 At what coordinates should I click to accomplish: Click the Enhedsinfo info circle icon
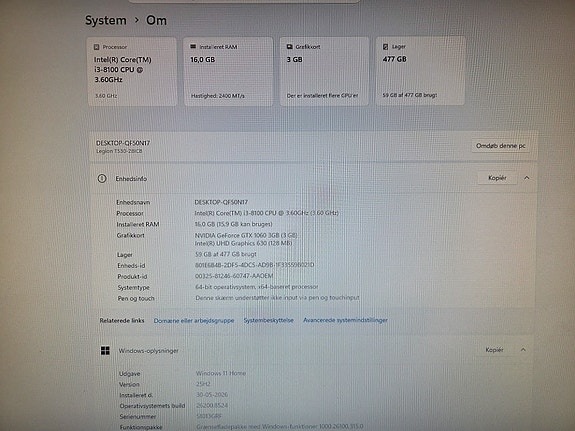point(102,179)
